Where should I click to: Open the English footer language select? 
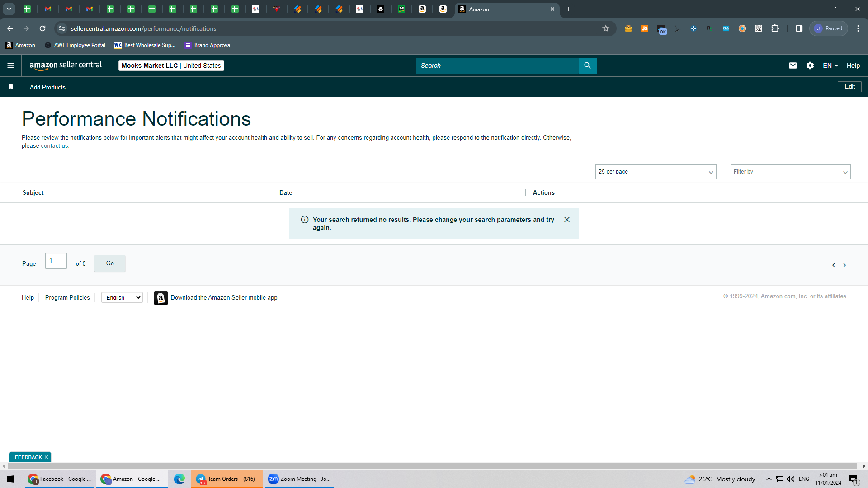tap(122, 297)
